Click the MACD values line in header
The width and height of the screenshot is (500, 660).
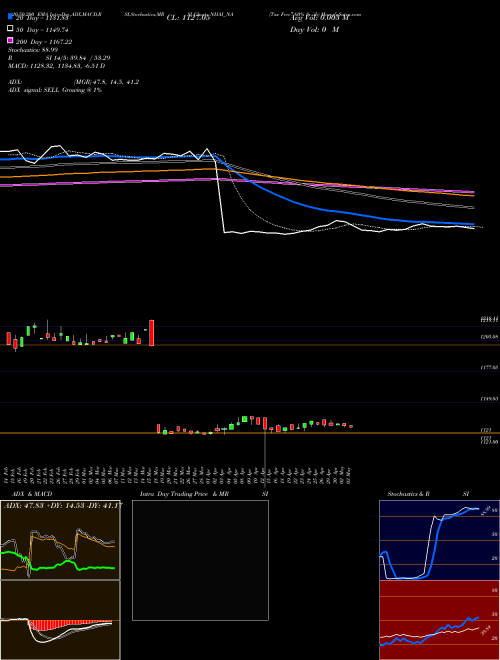[x=56, y=66]
